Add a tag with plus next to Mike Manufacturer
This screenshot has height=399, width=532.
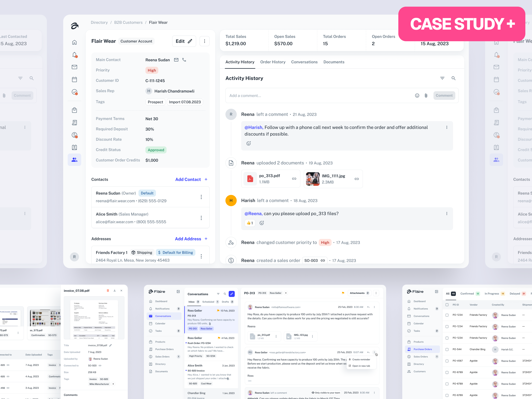(x=113, y=384)
